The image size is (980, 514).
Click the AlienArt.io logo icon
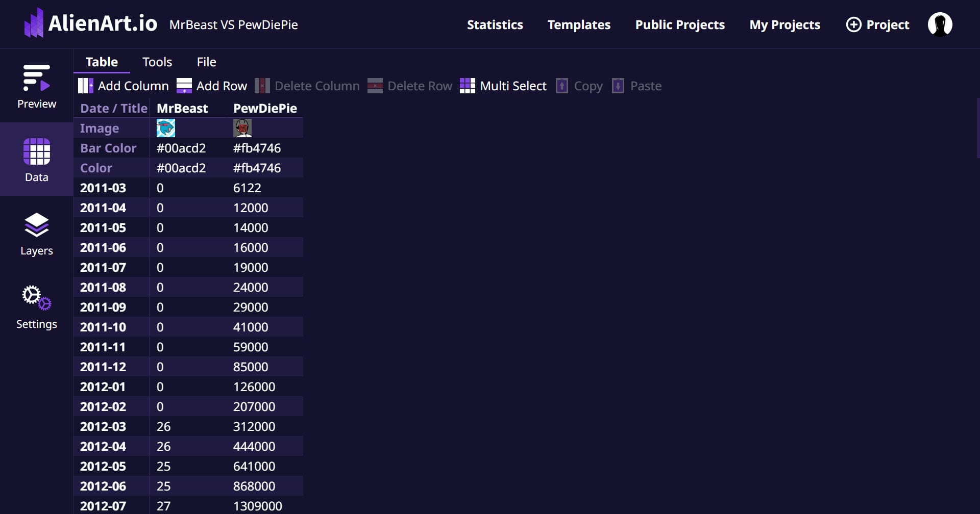point(34,23)
